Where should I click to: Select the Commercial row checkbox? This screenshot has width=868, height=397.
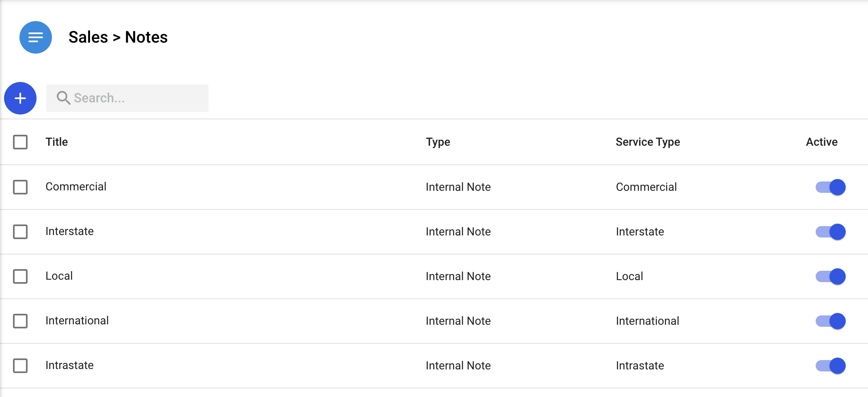coord(20,187)
